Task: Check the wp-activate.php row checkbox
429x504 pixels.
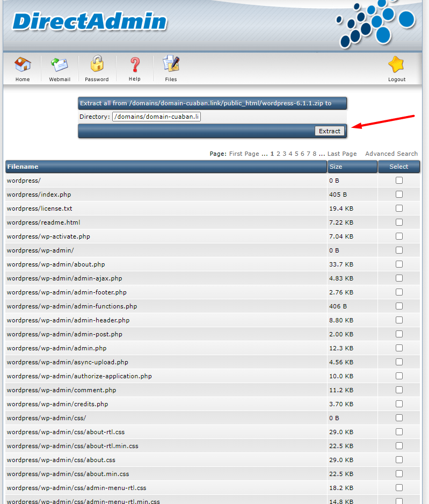Action: pos(399,236)
